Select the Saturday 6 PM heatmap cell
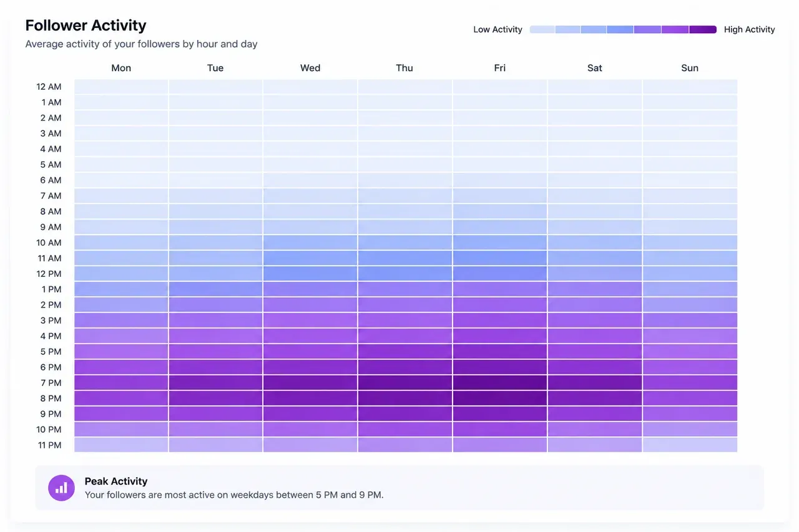This screenshot has width=799, height=532. [595, 367]
